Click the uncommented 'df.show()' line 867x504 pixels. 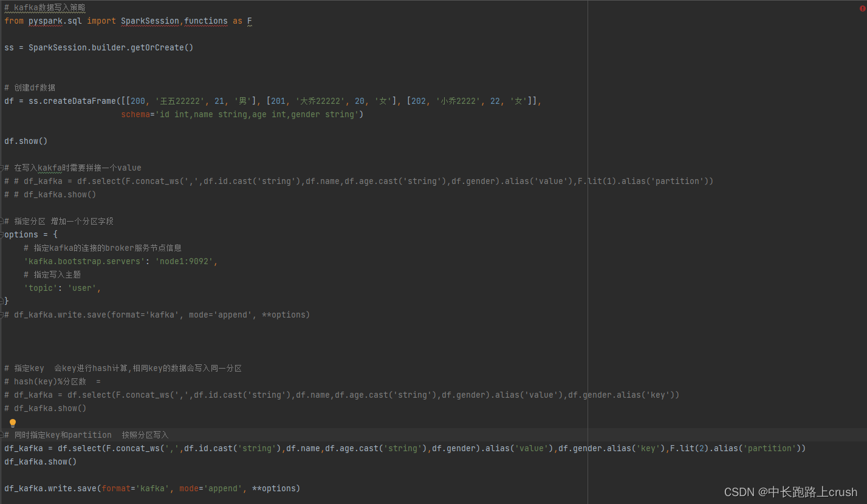26,141
